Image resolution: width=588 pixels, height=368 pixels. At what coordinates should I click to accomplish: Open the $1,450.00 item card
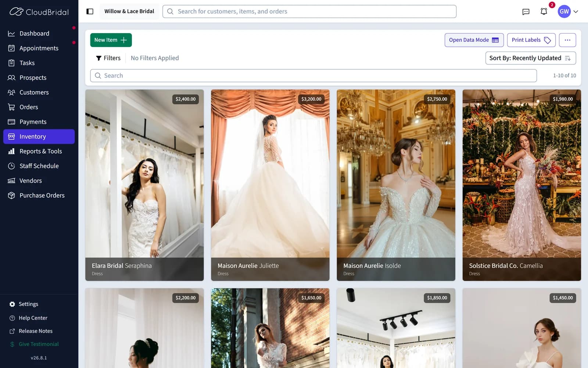tap(521, 328)
